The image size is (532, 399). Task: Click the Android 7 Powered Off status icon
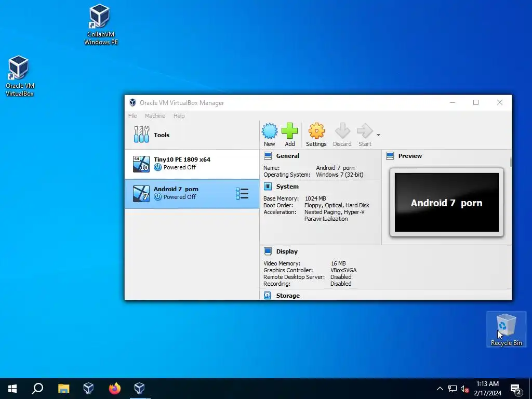pyautogui.click(x=157, y=197)
